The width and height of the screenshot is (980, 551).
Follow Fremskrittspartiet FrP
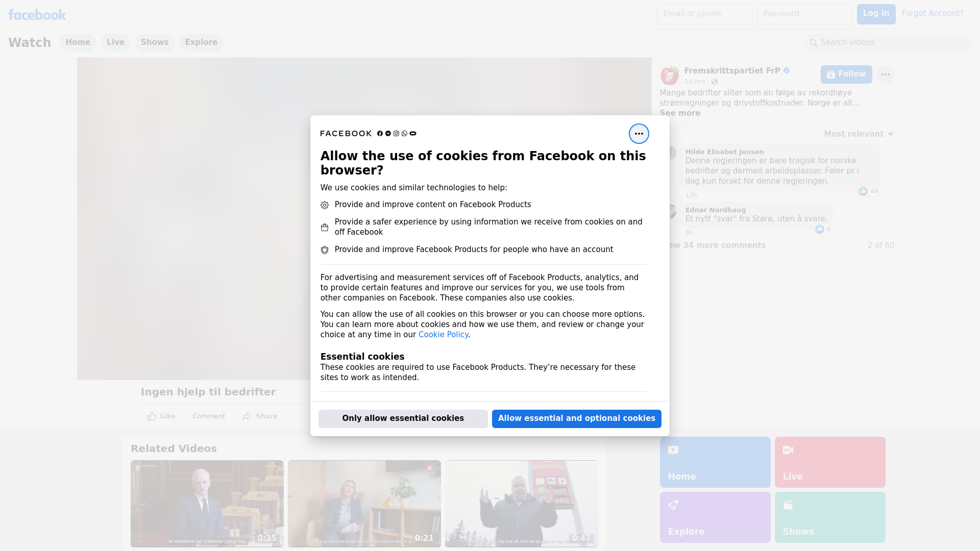(x=846, y=74)
